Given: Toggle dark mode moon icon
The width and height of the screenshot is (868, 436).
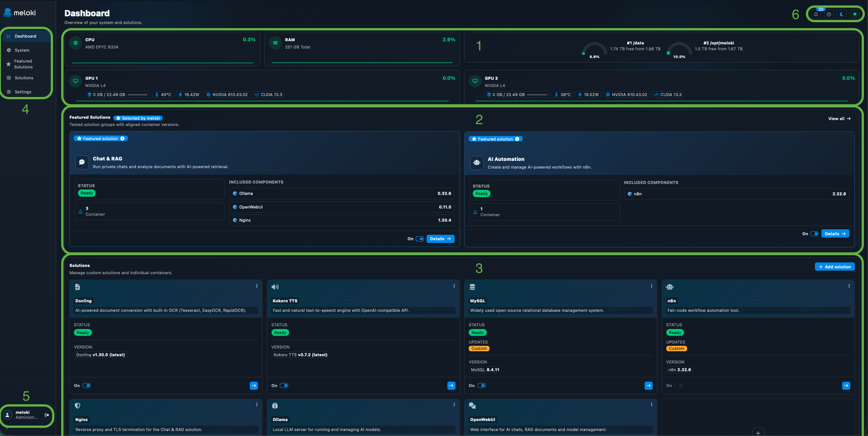Looking at the screenshot, I should [x=842, y=14].
